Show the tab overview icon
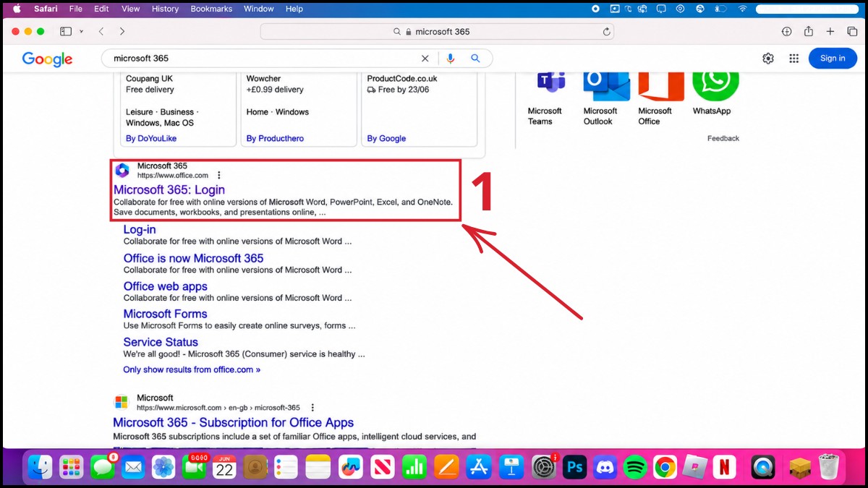This screenshot has width=868, height=488. click(x=852, y=32)
